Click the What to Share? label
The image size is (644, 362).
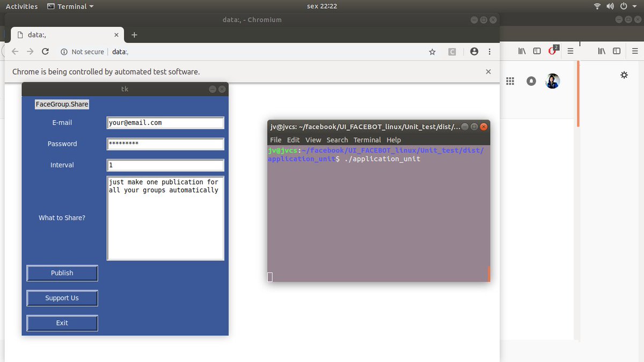pyautogui.click(x=62, y=218)
